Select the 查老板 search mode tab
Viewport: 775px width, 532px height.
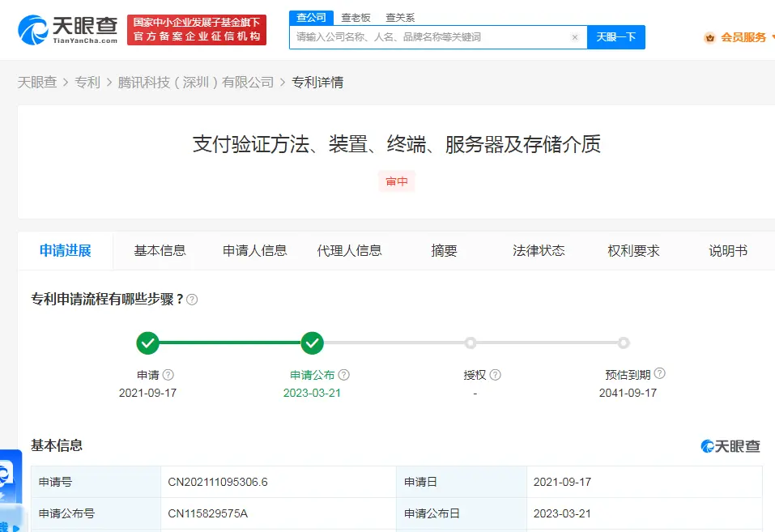coord(356,17)
